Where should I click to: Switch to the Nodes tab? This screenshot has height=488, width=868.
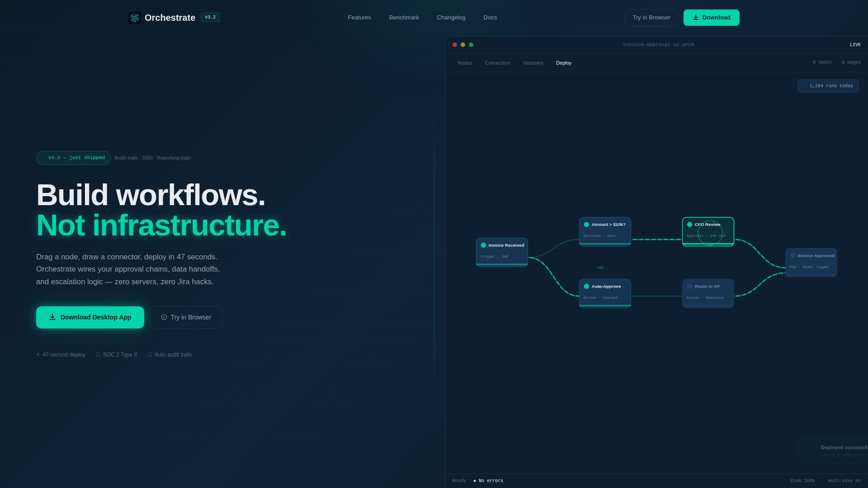point(465,63)
